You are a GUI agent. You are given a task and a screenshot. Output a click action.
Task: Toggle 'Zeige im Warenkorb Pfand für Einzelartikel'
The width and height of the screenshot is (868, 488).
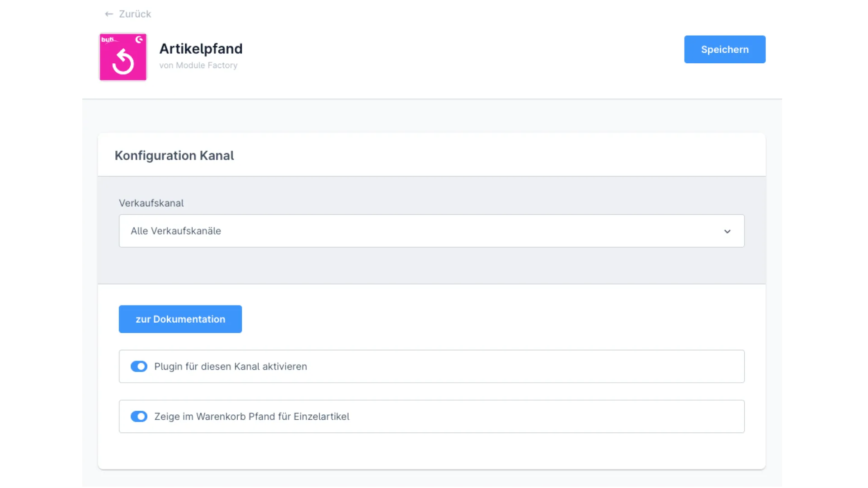[139, 416]
